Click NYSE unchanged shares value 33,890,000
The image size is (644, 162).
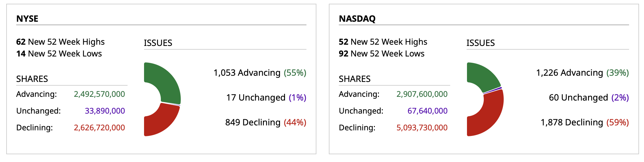(105, 111)
